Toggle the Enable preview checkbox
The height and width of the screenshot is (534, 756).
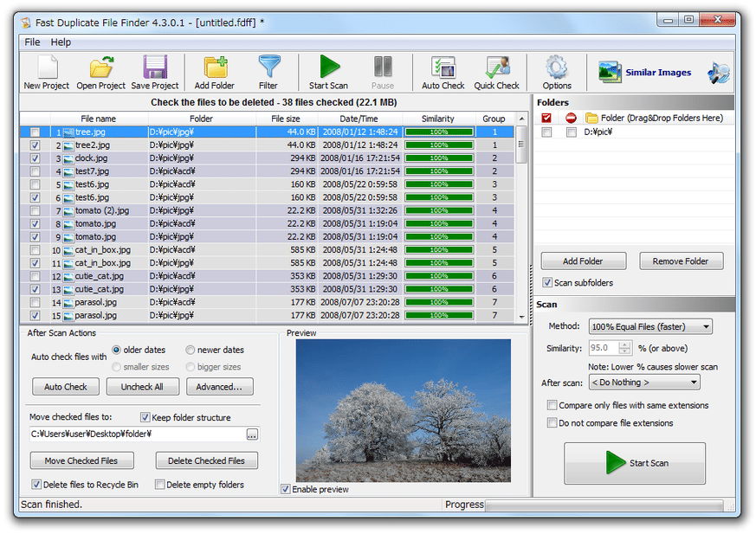pos(286,489)
